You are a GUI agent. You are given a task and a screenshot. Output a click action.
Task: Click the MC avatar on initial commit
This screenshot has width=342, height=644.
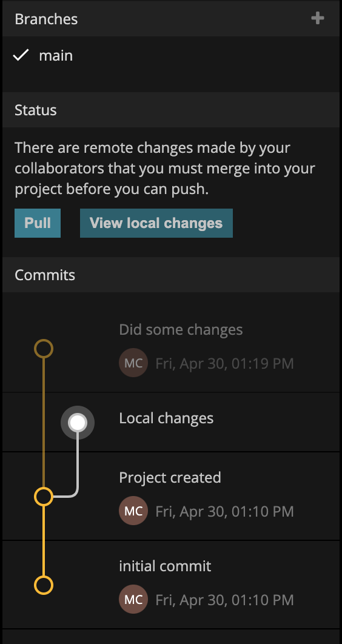pos(133,599)
